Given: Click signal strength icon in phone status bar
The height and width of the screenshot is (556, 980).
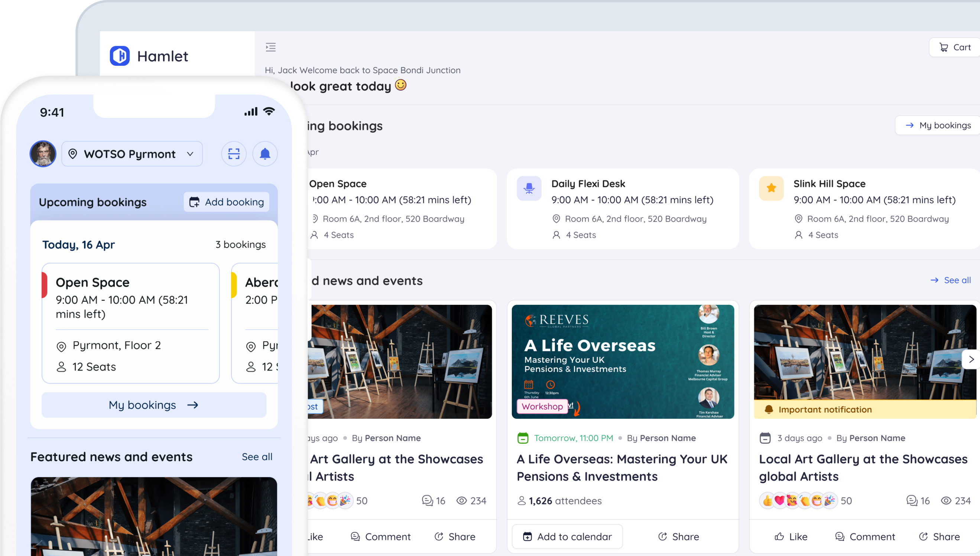Looking at the screenshot, I should pos(251,111).
